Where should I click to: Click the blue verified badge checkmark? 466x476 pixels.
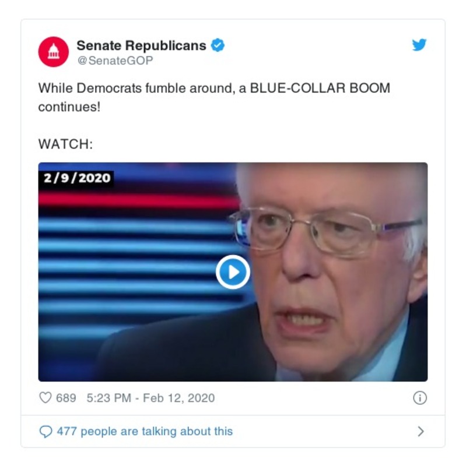218,45
